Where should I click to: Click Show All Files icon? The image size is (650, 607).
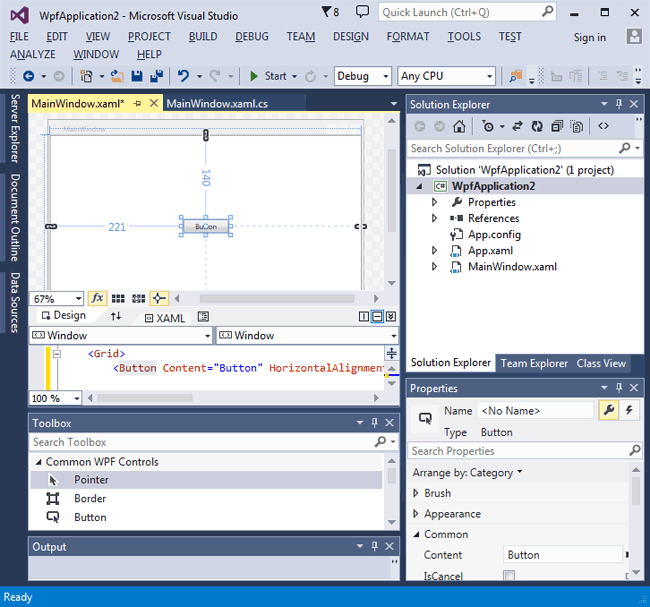pos(577,126)
